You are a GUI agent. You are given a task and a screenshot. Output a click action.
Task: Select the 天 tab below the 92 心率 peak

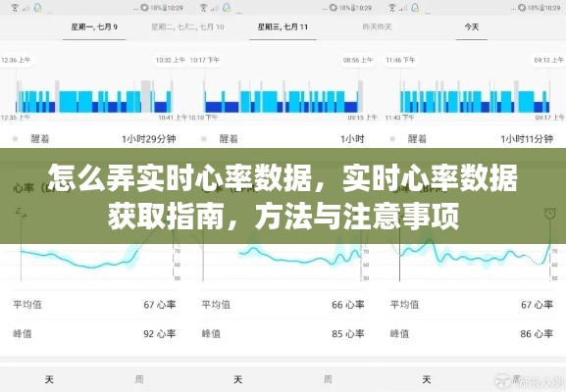[x=49, y=379]
